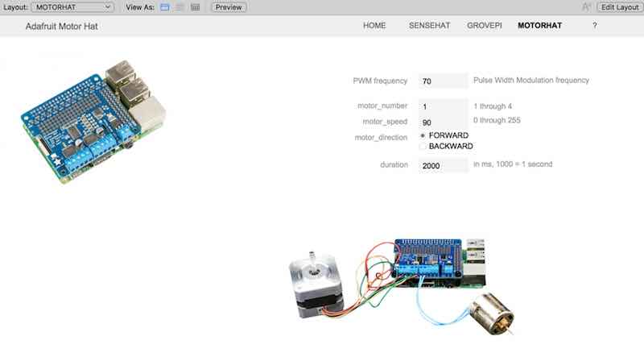
Task: Click the Motor Hat board image
Action: (x=93, y=122)
